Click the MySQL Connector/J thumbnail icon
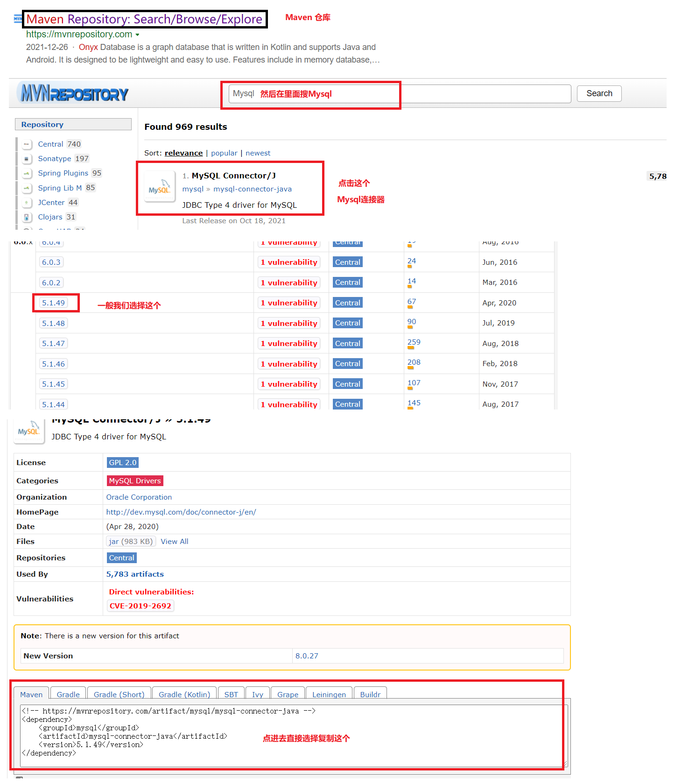 [160, 186]
